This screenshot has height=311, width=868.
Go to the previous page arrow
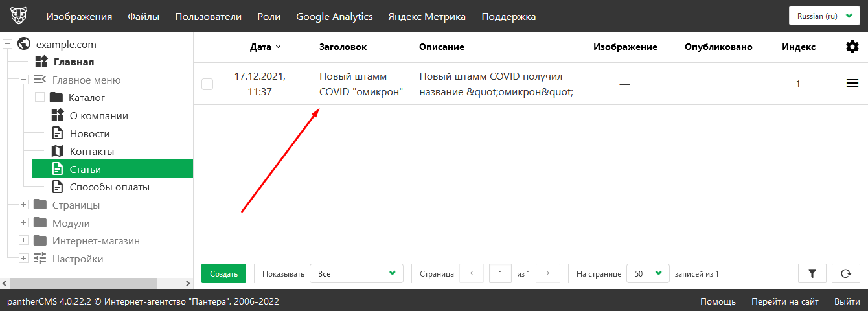coord(472,273)
